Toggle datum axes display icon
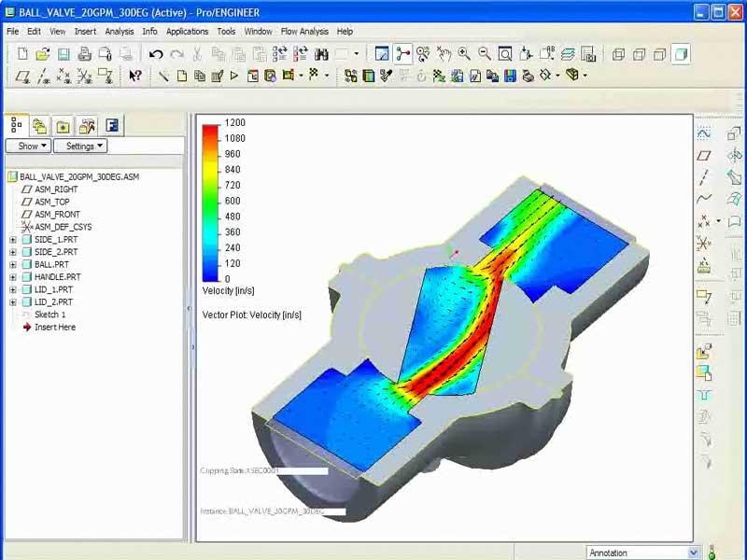Image resolution: width=747 pixels, height=560 pixels. (x=43, y=76)
